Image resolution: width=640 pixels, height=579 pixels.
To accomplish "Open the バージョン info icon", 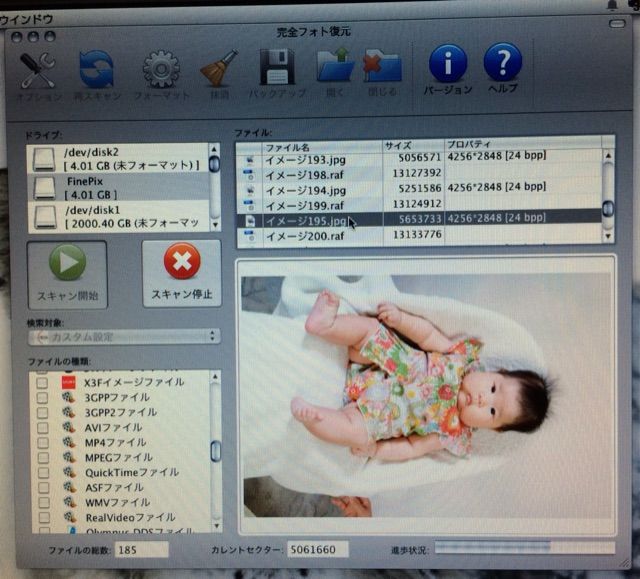I will tap(448, 63).
